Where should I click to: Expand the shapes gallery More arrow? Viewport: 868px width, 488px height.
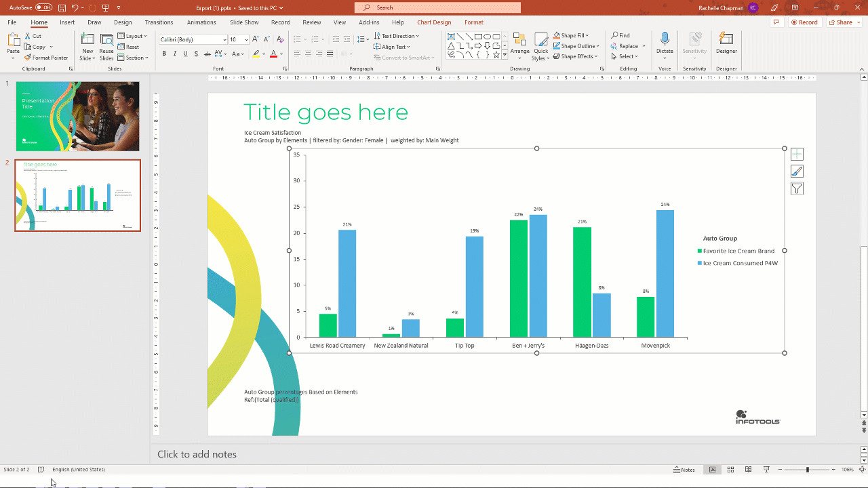tap(505, 55)
